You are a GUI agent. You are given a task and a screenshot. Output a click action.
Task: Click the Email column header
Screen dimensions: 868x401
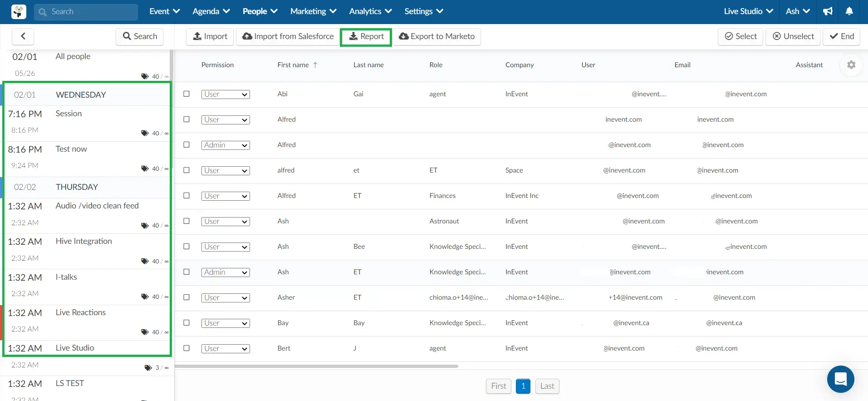[x=682, y=65]
